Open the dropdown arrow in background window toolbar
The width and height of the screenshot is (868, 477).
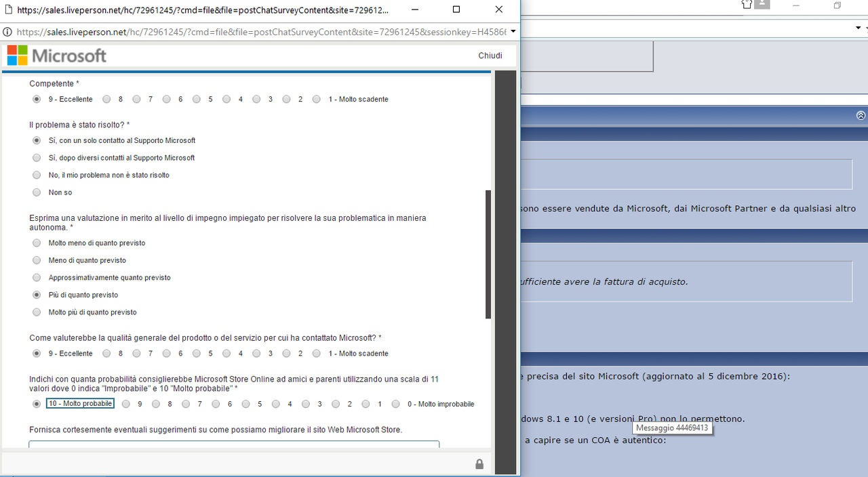[x=859, y=28]
